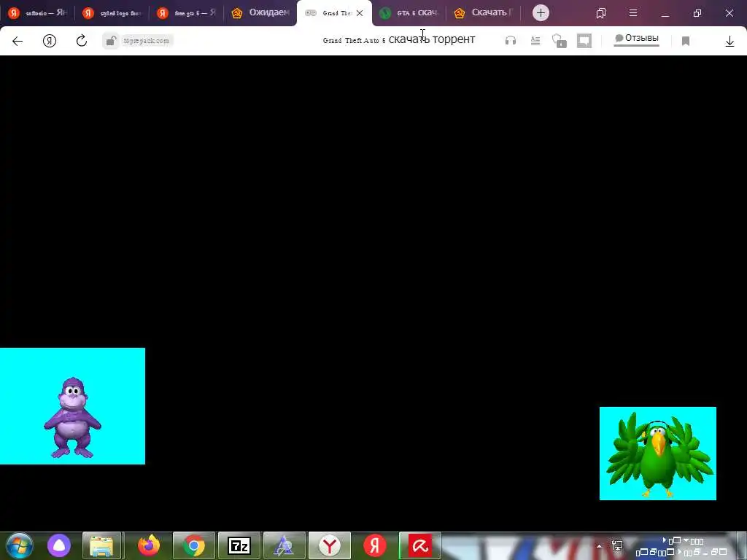Open the browser hamburger menu
Image resolution: width=747 pixels, height=560 pixels.
633,13
